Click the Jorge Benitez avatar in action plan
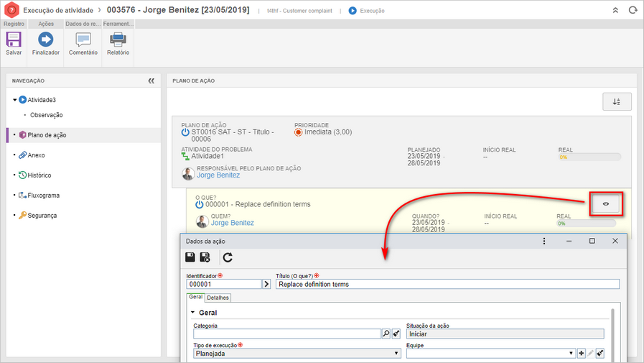 (x=188, y=174)
